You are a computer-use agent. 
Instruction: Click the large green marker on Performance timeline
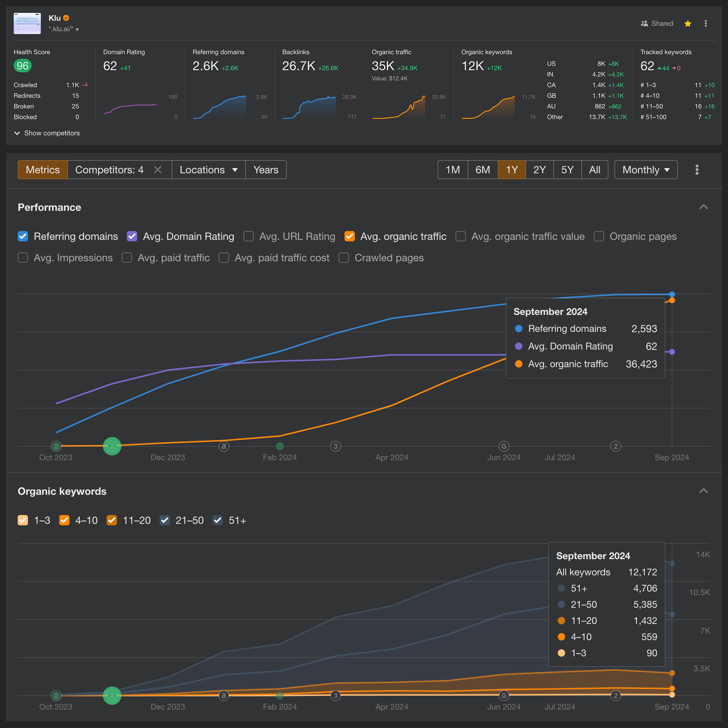tap(112, 446)
